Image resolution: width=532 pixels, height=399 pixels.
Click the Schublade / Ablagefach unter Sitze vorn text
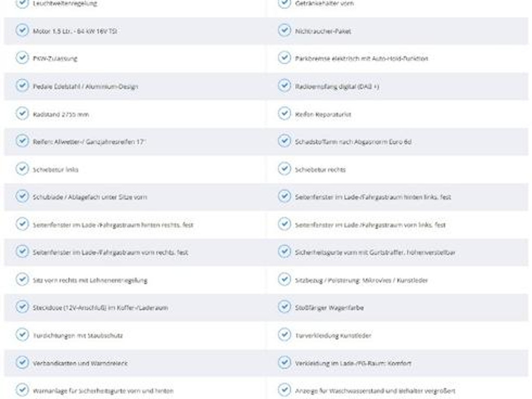tap(89, 197)
